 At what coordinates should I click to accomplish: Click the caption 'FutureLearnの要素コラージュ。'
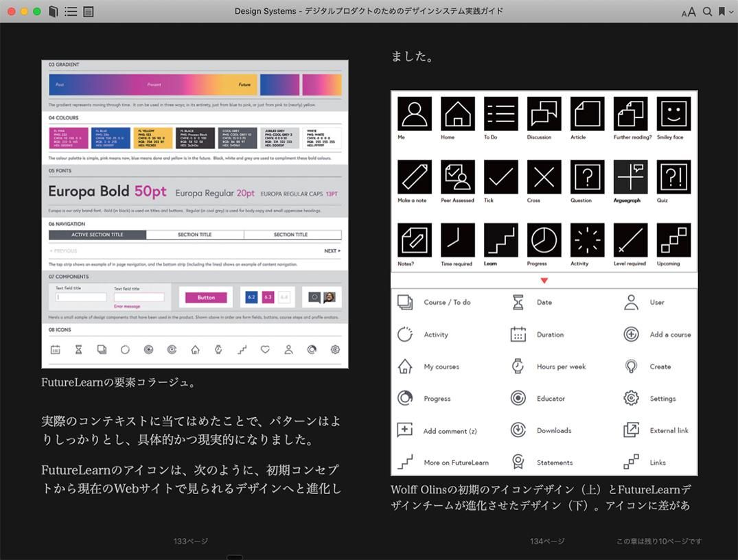(x=118, y=382)
